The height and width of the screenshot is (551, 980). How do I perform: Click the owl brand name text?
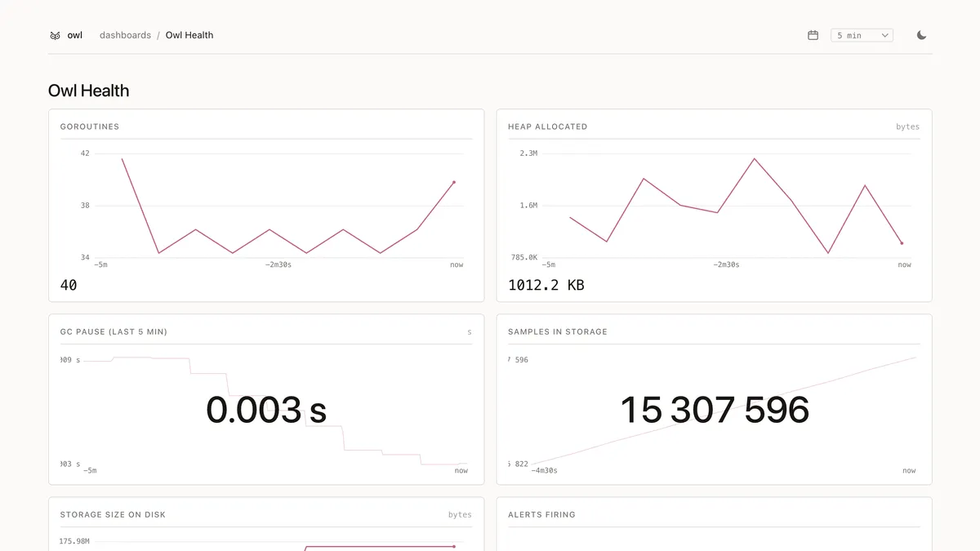coord(75,35)
